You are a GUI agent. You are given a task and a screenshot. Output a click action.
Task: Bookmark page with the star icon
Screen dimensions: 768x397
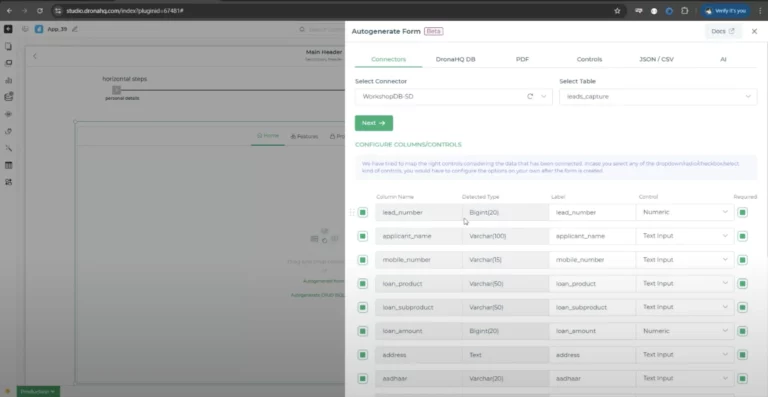tap(617, 11)
